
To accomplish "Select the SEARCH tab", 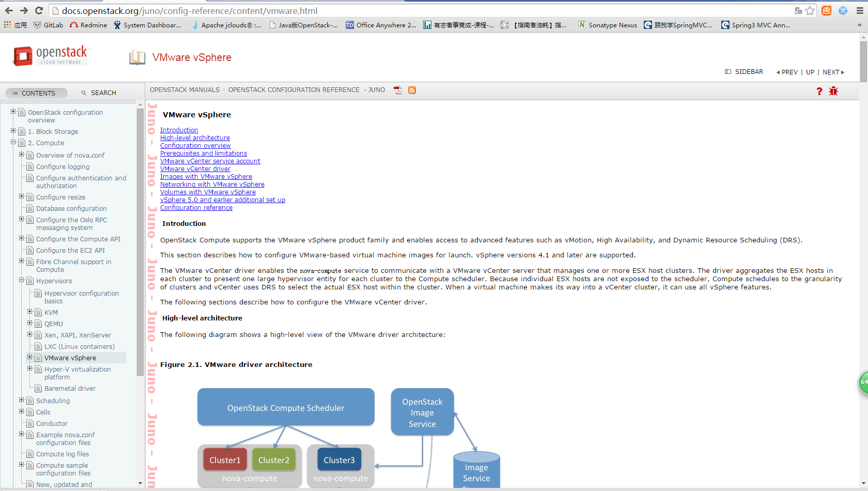I will (x=99, y=93).
